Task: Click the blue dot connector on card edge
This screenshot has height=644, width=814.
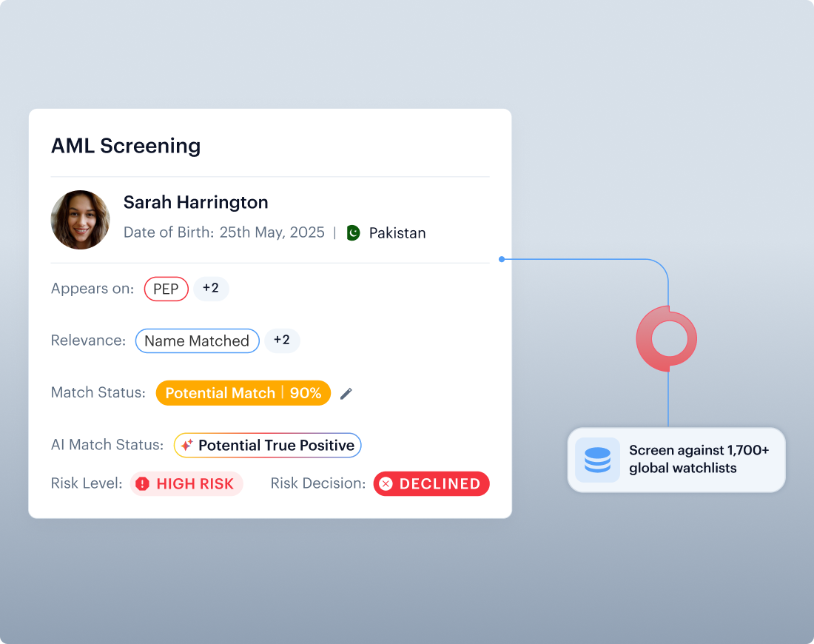Action: point(502,259)
